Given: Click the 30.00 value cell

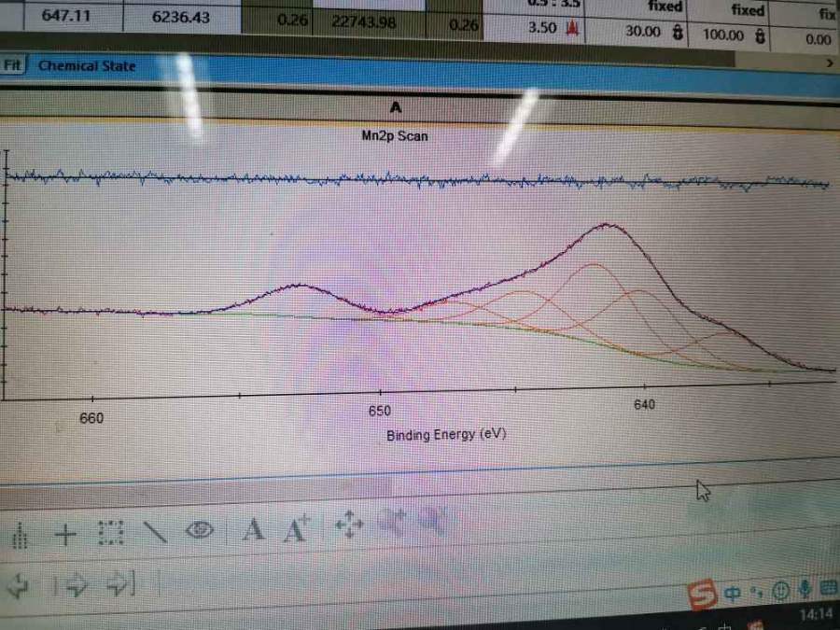Looking at the screenshot, I should tap(643, 31).
